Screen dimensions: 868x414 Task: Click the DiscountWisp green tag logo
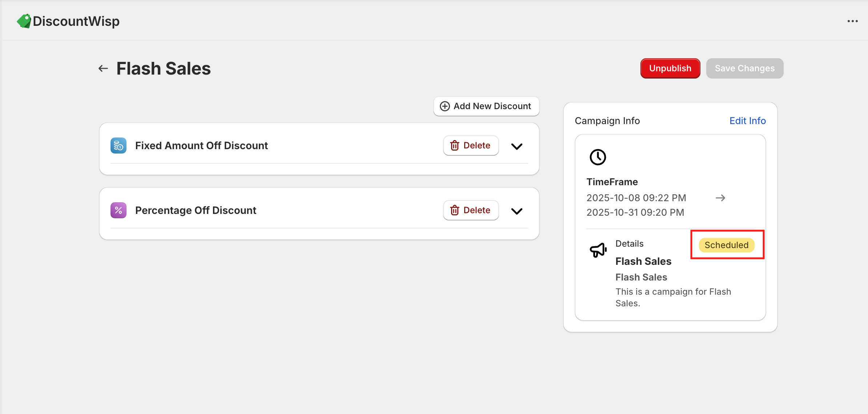[24, 21]
